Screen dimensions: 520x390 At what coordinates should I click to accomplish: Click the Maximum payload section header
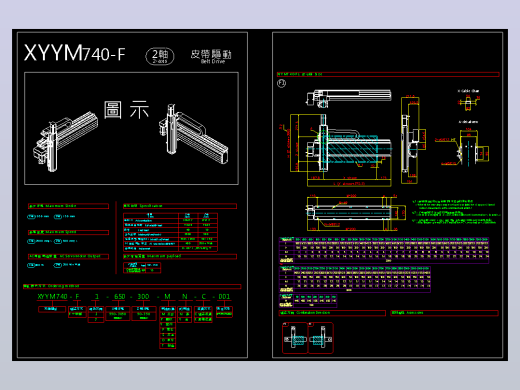tap(180, 256)
